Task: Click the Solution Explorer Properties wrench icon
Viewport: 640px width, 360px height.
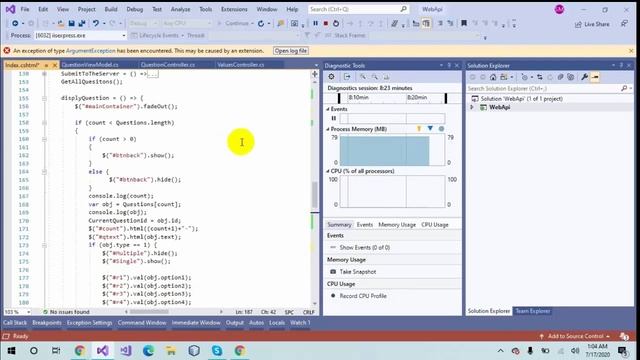Action: (x=584, y=77)
